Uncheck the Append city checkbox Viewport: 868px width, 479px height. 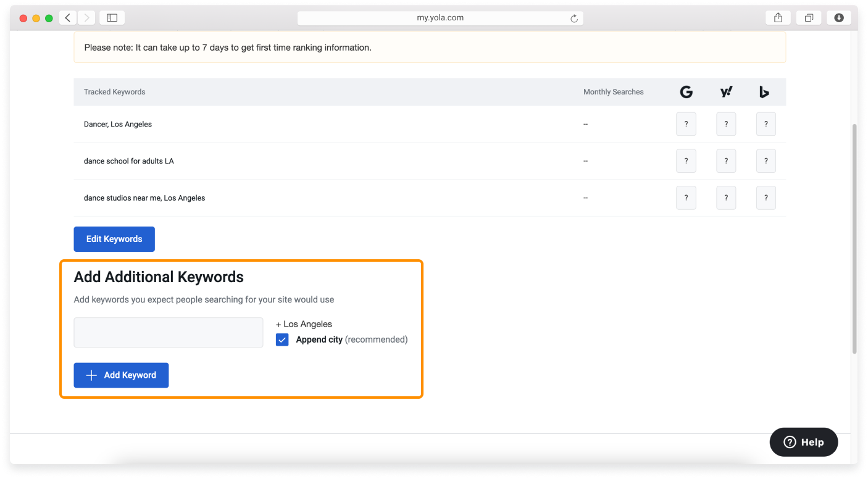(282, 339)
